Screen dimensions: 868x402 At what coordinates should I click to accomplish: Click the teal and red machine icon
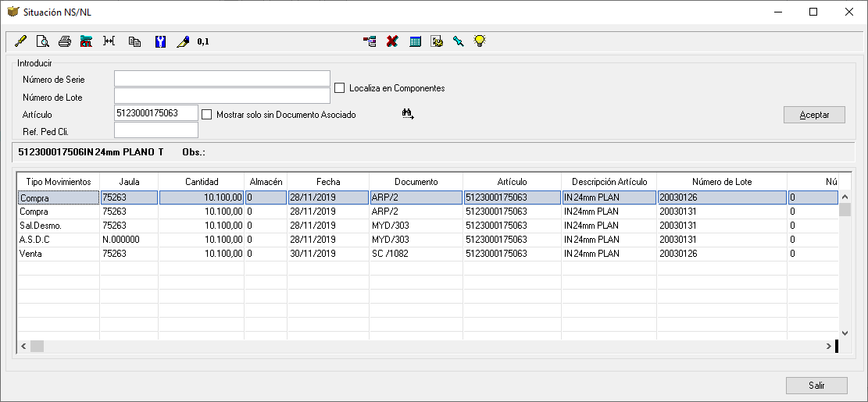[x=87, y=41]
